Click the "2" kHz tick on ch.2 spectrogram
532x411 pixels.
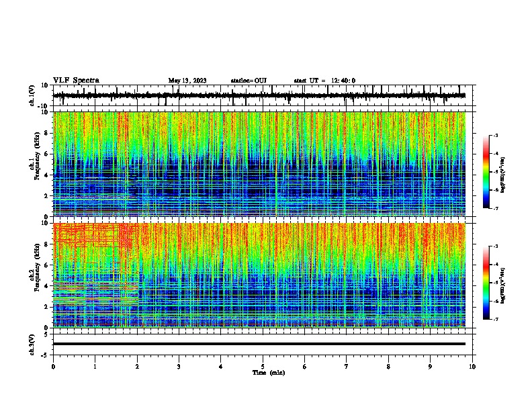pos(46,307)
